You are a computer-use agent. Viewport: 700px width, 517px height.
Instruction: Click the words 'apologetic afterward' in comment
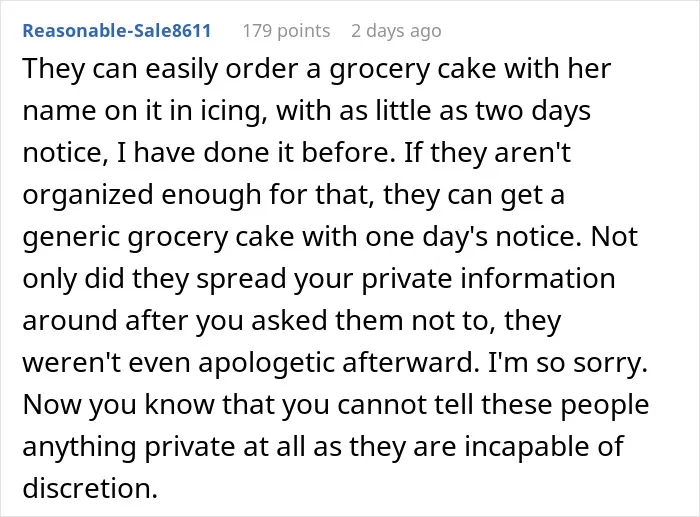click(x=335, y=363)
